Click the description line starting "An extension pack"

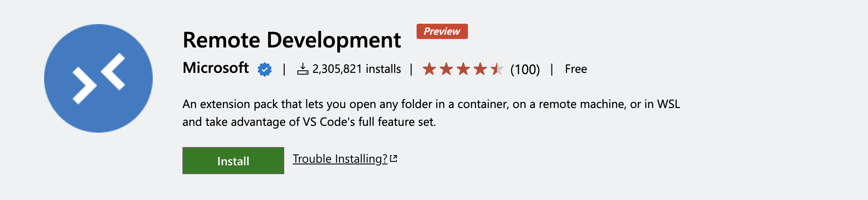pos(431,104)
